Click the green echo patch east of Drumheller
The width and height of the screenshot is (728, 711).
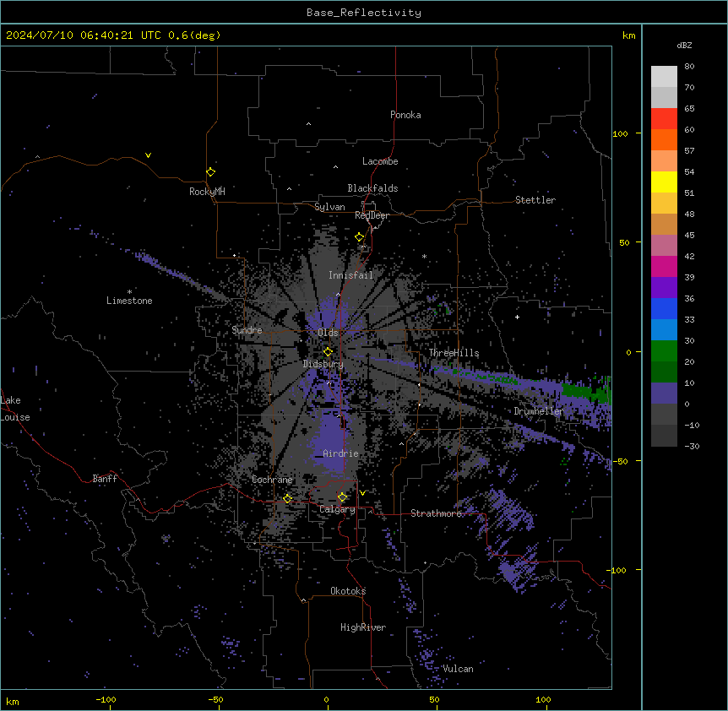click(x=586, y=391)
